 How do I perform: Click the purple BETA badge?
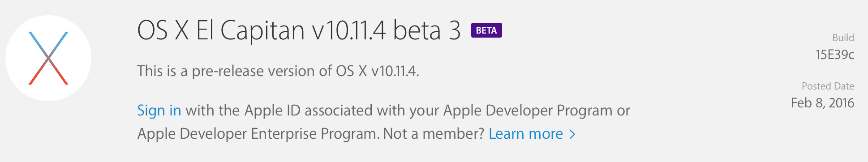[x=486, y=30]
